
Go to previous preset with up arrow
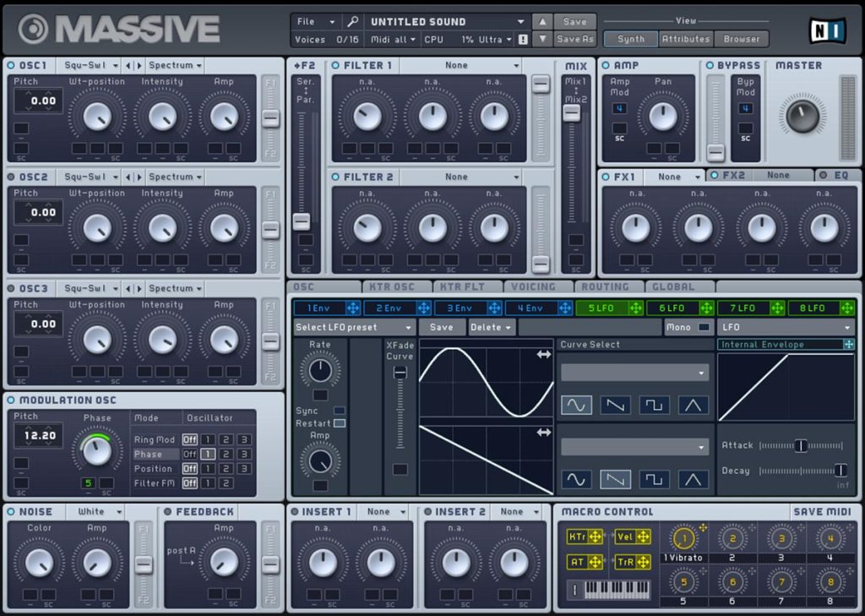542,21
